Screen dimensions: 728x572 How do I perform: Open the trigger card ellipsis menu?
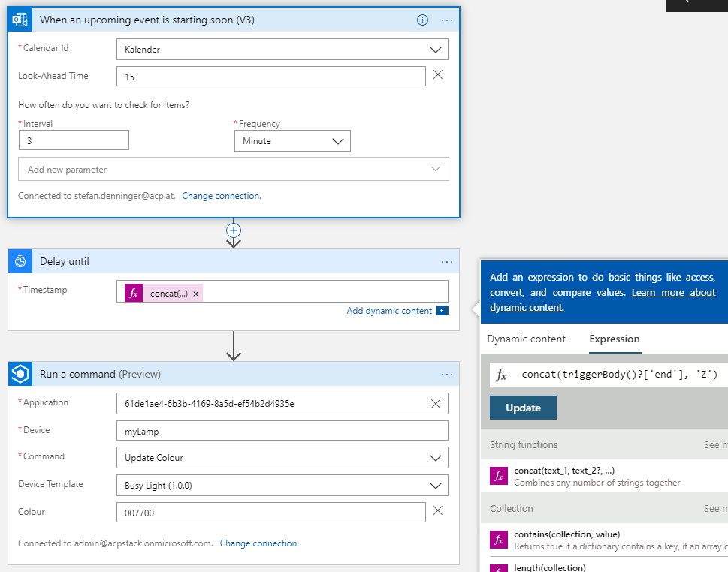pos(447,20)
